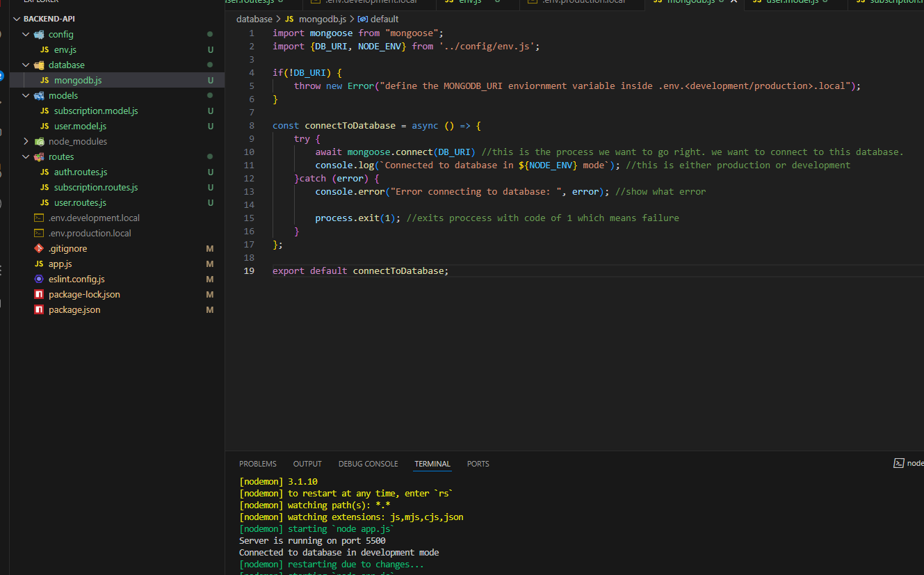Viewport: 924px width, 575px height.
Task: Click the git icon beside .gitignore
Action: [x=39, y=248]
